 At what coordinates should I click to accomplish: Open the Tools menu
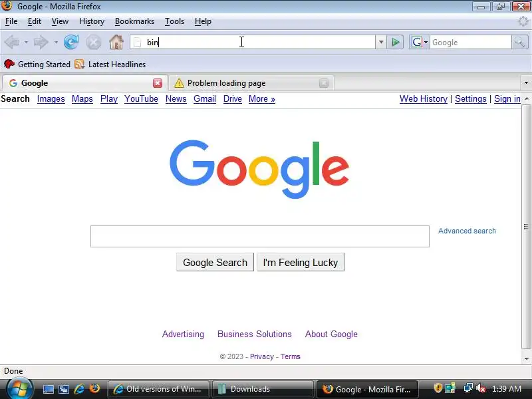[174, 21]
